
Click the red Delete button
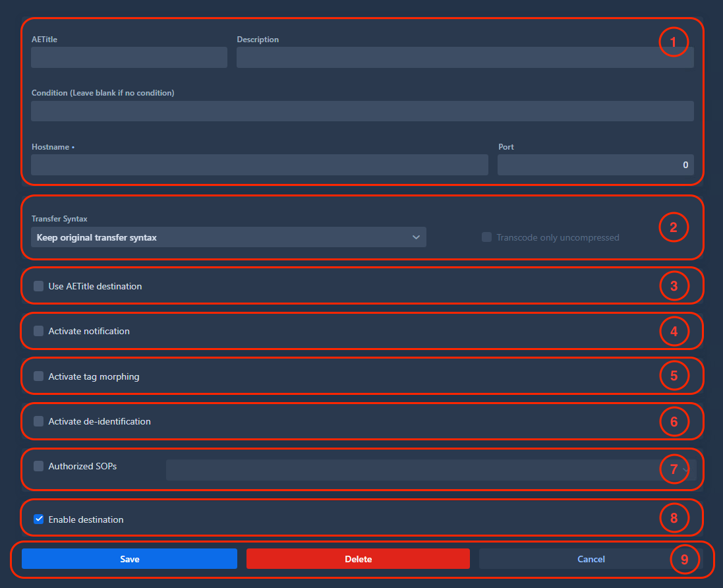coord(359,559)
